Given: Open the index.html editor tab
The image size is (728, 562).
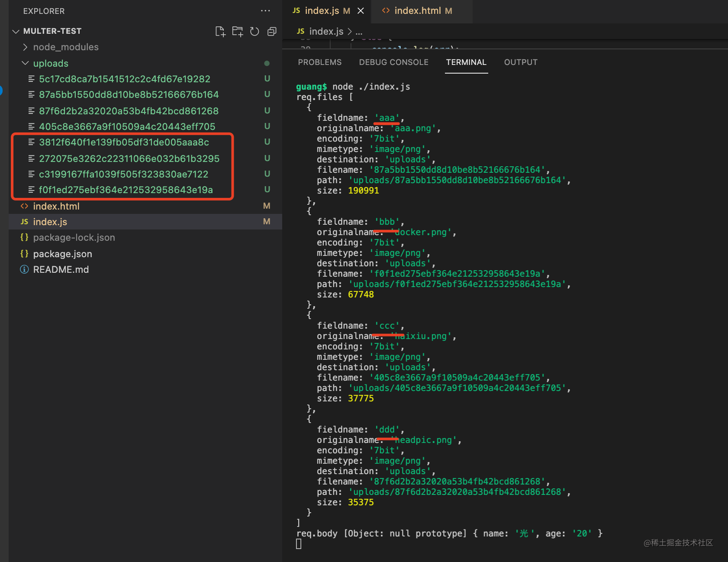Looking at the screenshot, I should tap(417, 11).
